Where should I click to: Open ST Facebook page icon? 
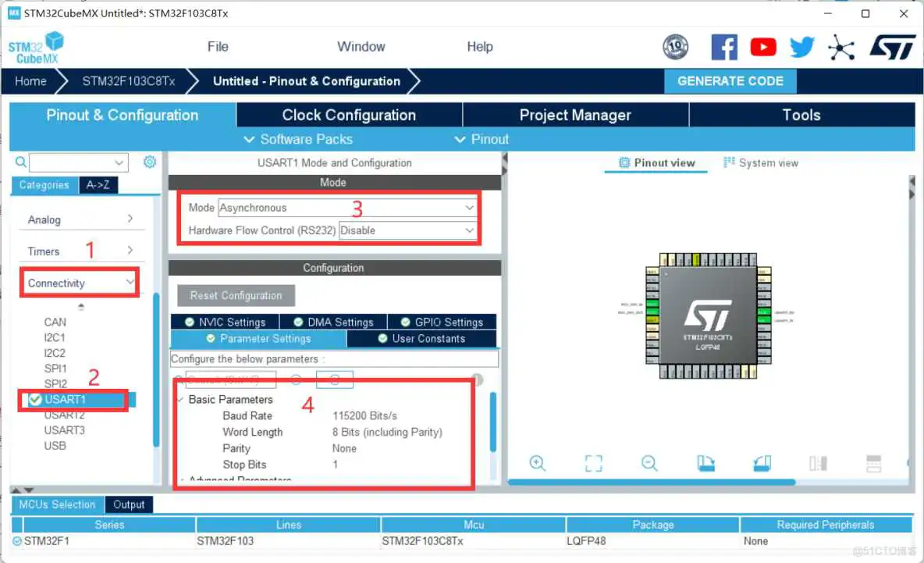pyautogui.click(x=723, y=48)
